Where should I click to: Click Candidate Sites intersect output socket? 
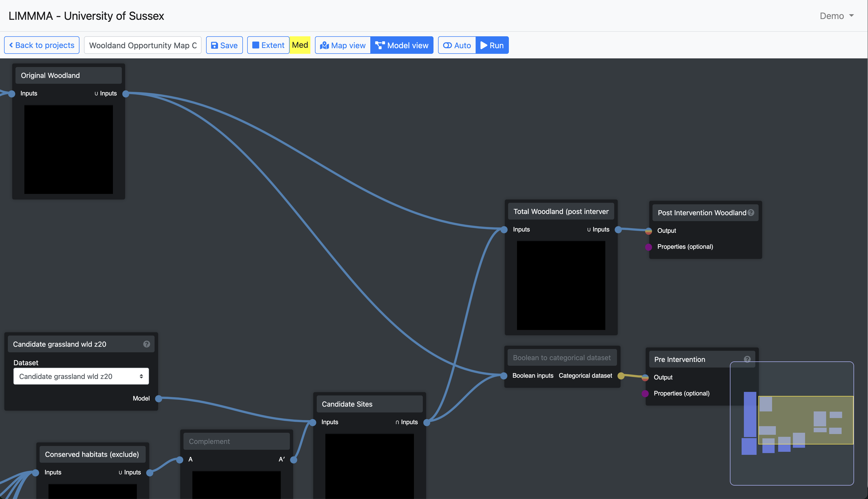[x=427, y=422]
